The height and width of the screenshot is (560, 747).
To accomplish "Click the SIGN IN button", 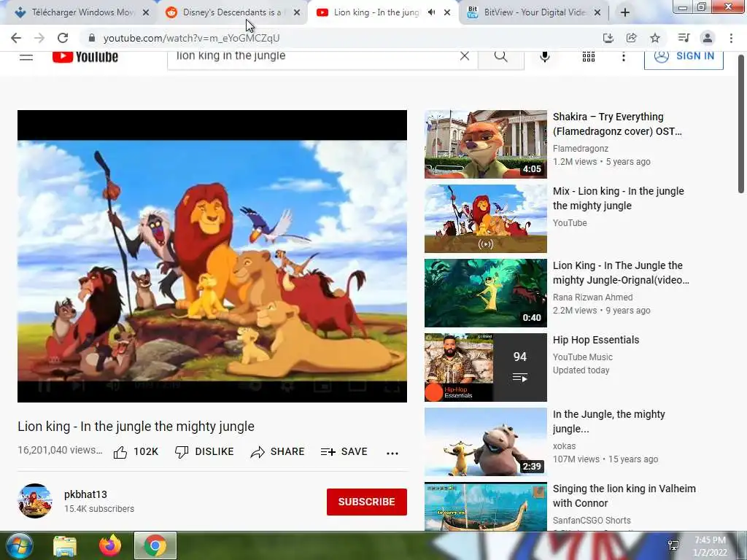I will 684,58.
